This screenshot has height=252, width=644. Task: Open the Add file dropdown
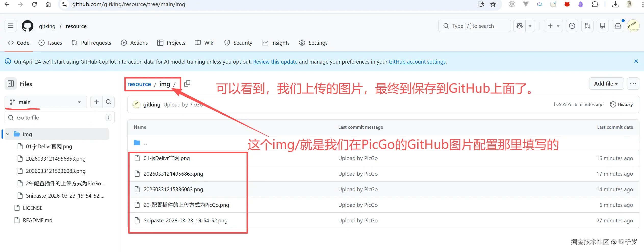click(x=607, y=83)
